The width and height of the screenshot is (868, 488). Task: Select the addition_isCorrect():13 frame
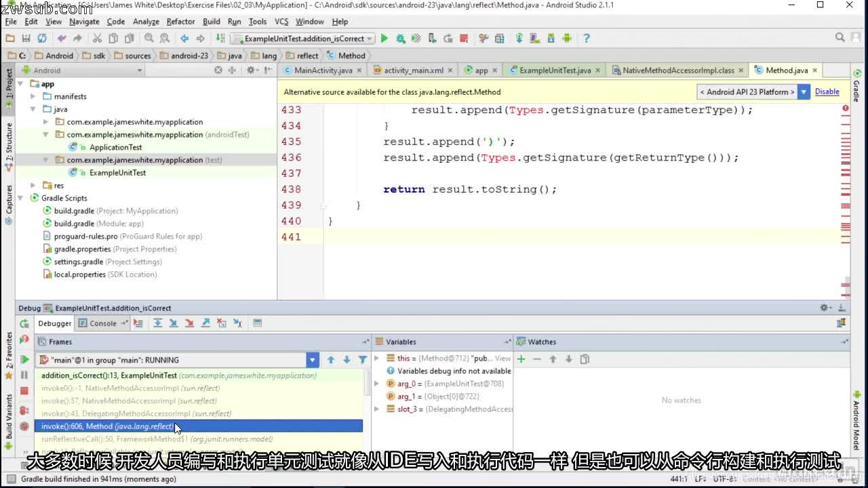[199, 375]
